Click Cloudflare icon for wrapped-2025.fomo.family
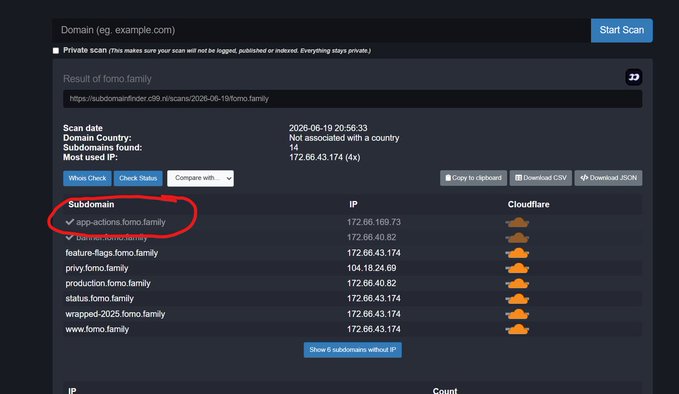Screen dimensions: 679x394 pyautogui.click(x=517, y=314)
